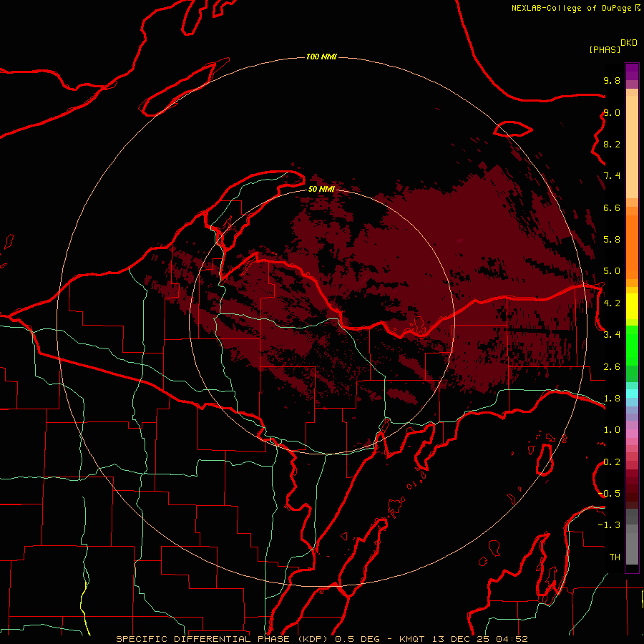Click the 50 NMI range ring label
This screenshot has height=644, width=644.
click(321, 189)
